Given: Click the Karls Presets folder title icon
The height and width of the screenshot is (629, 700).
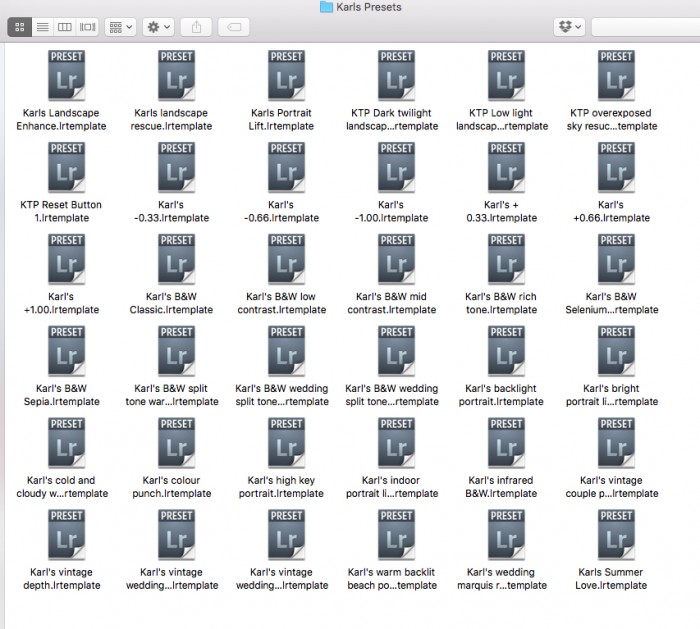Looking at the screenshot, I should tap(326, 7).
